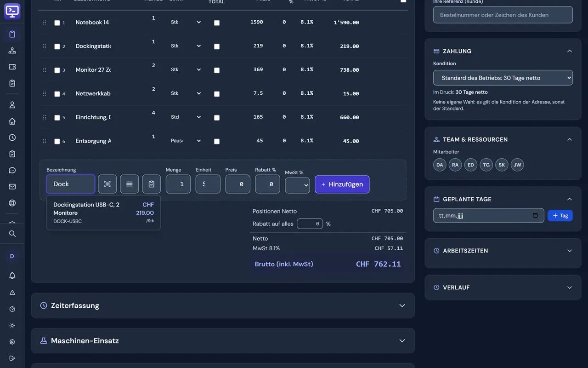Click the logout arrow icon in the sidebar
Image resolution: width=588 pixels, height=368 pixels.
tap(12, 358)
